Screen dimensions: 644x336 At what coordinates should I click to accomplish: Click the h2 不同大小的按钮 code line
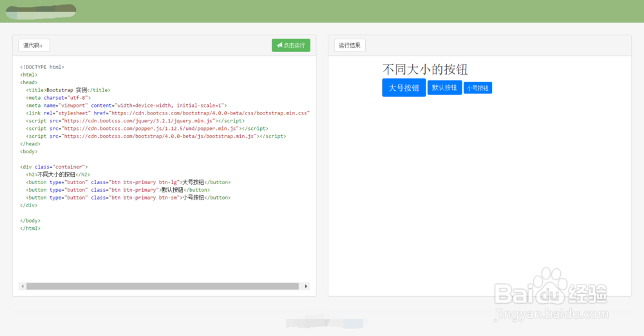[x=58, y=174]
